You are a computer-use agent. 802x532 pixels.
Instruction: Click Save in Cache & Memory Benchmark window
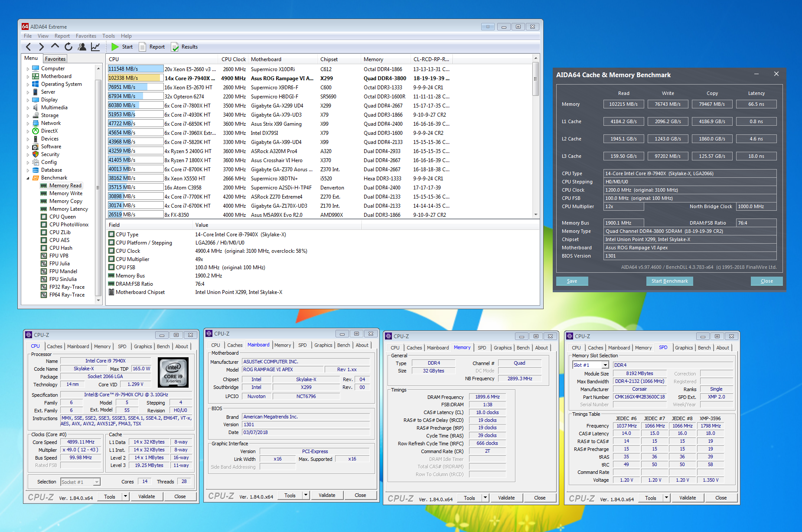coord(572,281)
